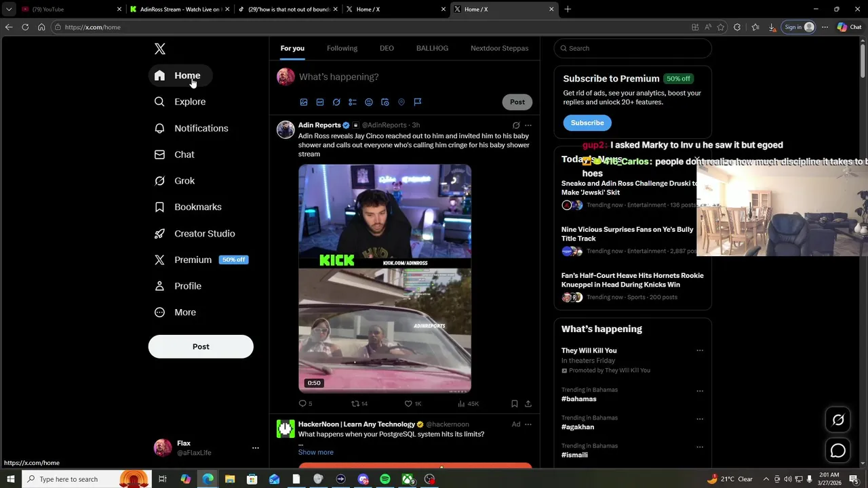This screenshot has height=488, width=868.
Task: Open Premium 50% off in sidebar
Action: point(201,260)
